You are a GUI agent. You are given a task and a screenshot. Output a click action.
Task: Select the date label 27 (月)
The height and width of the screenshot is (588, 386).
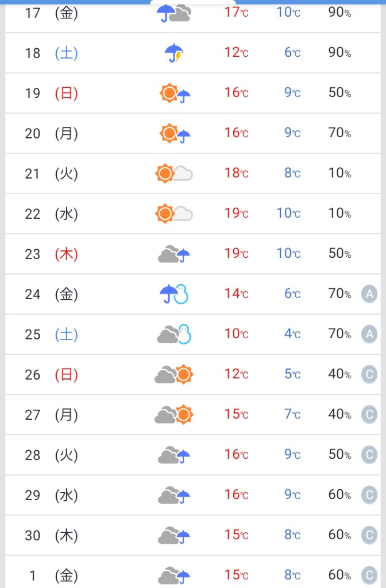tap(51, 415)
